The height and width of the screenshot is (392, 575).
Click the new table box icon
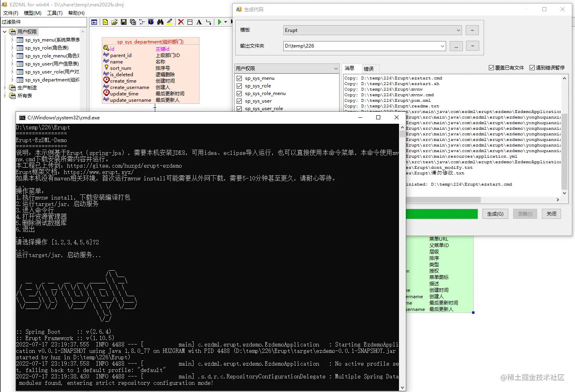[x=190, y=22]
